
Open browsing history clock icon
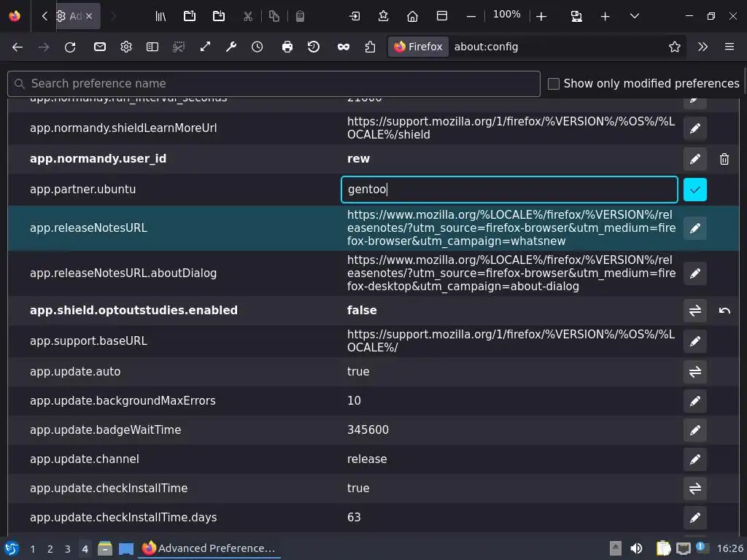(258, 47)
